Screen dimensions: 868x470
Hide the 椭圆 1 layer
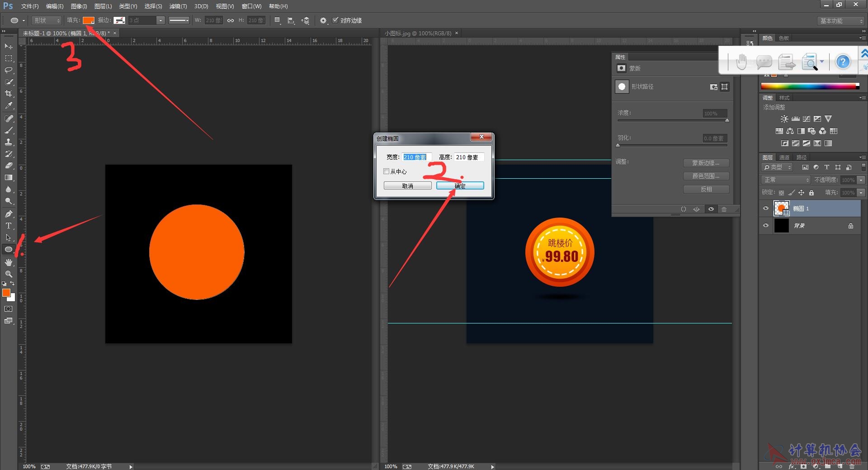point(766,209)
